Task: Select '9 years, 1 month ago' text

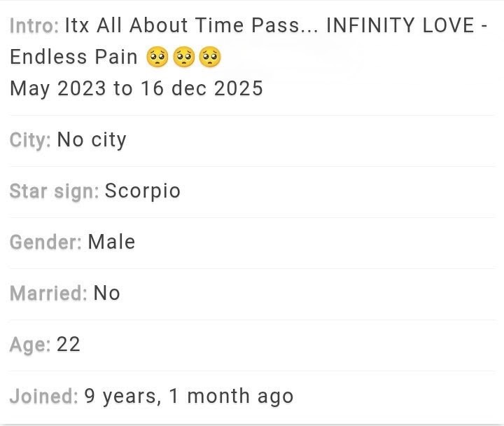Action: click(x=189, y=396)
